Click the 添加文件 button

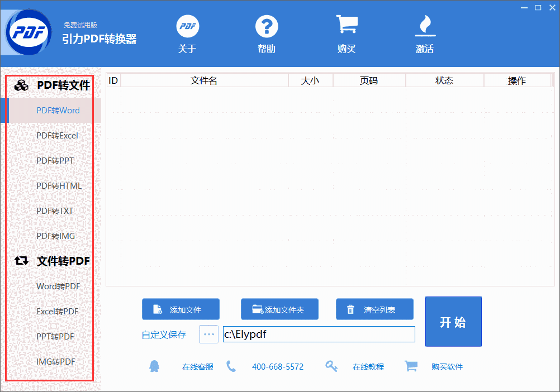point(181,309)
